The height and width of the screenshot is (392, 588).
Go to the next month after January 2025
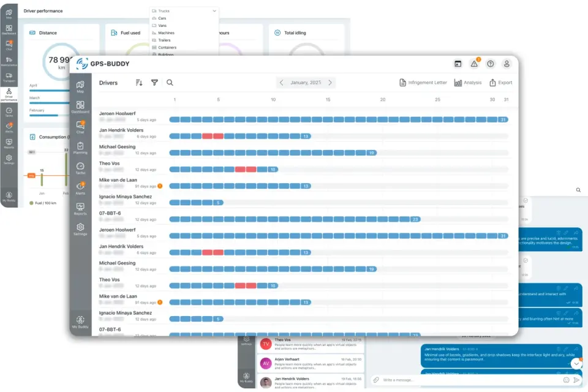(x=330, y=83)
